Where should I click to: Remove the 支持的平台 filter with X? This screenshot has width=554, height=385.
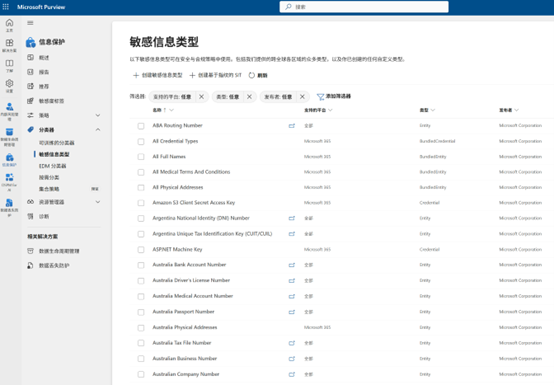(201, 97)
